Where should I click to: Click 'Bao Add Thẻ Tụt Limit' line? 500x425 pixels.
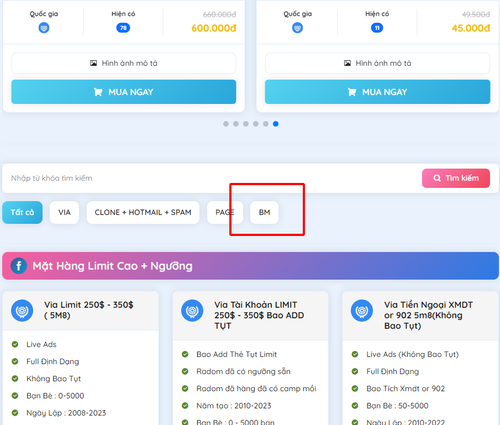[237, 354]
